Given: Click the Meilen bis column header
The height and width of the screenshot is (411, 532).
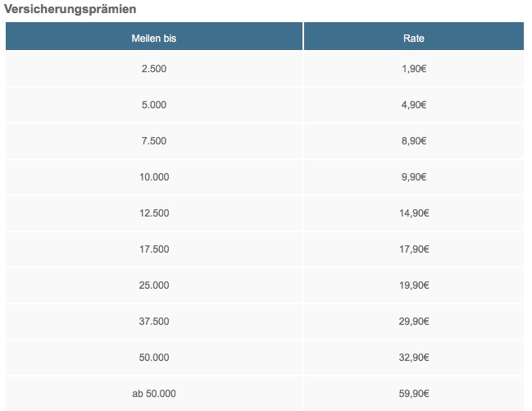Looking at the screenshot, I should click(154, 39).
